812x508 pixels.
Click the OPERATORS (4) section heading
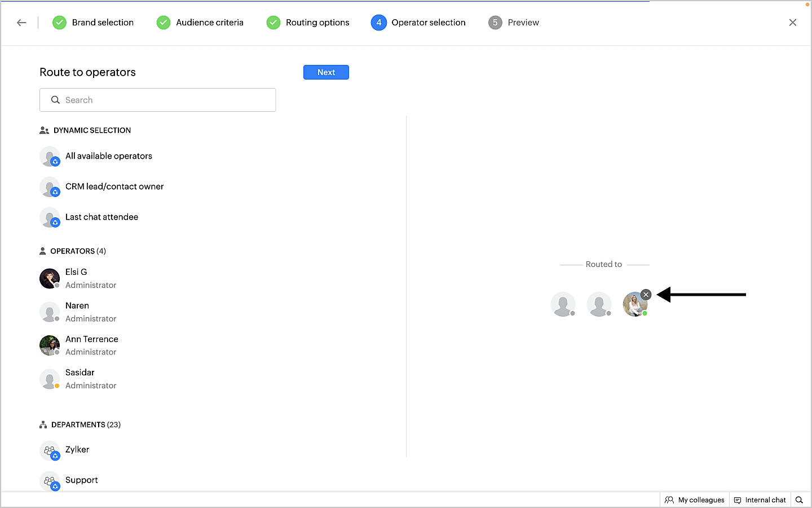[x=78, y=251]
